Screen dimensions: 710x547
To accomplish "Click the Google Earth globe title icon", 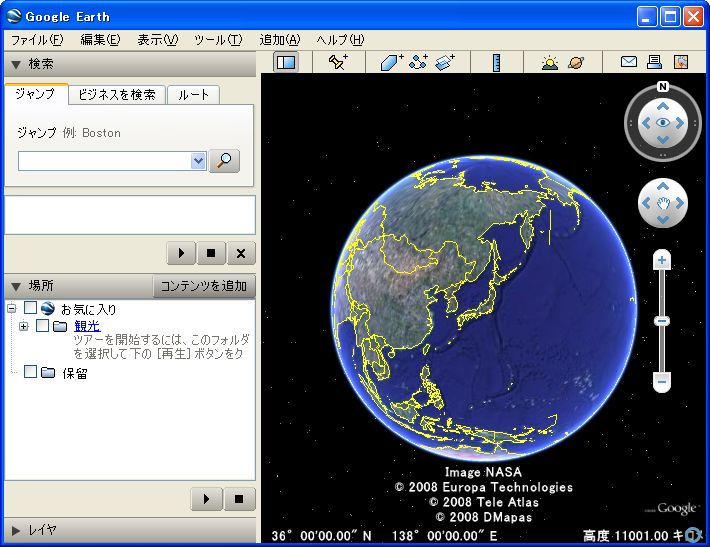I will click(14, 16).
